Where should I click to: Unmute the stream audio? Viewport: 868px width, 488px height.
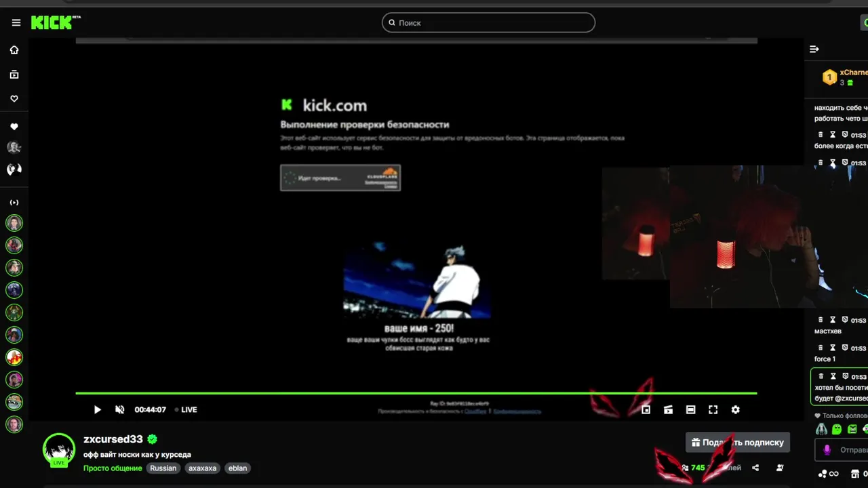tap(120, 409)
